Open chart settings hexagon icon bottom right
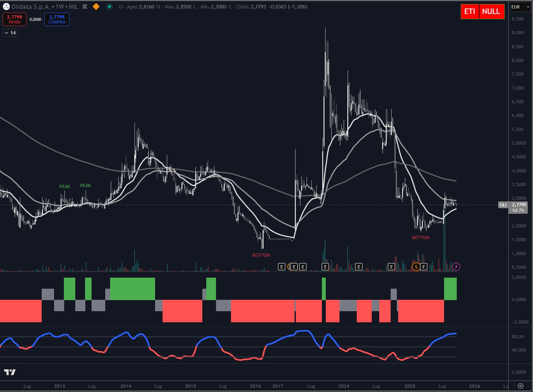The height and width of the screenshot is (392, 533). (520, 386)
